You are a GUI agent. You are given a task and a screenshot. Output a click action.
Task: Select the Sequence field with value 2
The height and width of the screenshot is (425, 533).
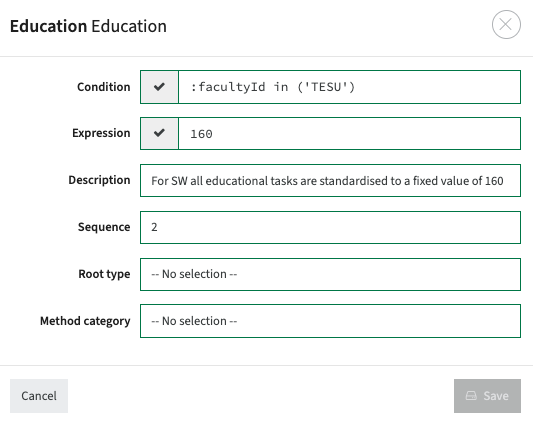tap(330, 227)
